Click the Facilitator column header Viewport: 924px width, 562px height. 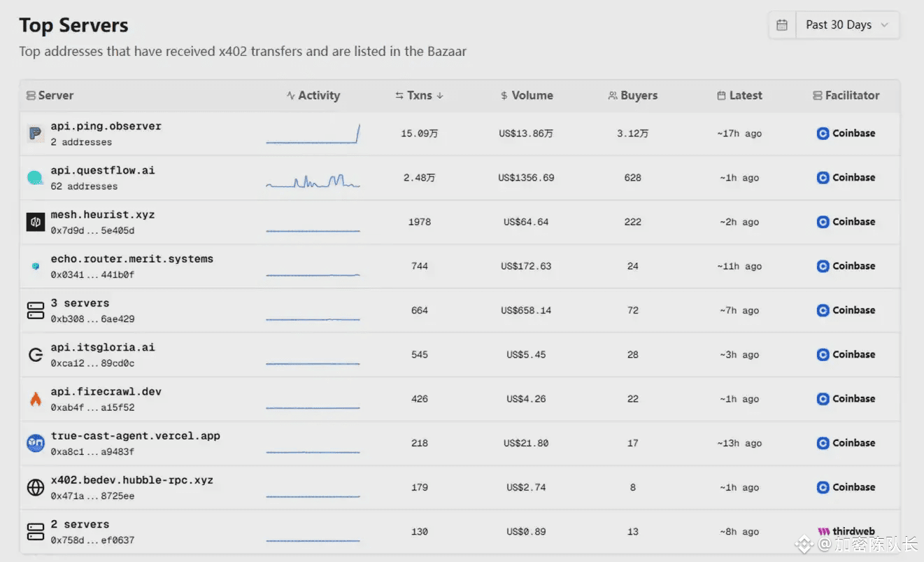[x=846, y=95]
